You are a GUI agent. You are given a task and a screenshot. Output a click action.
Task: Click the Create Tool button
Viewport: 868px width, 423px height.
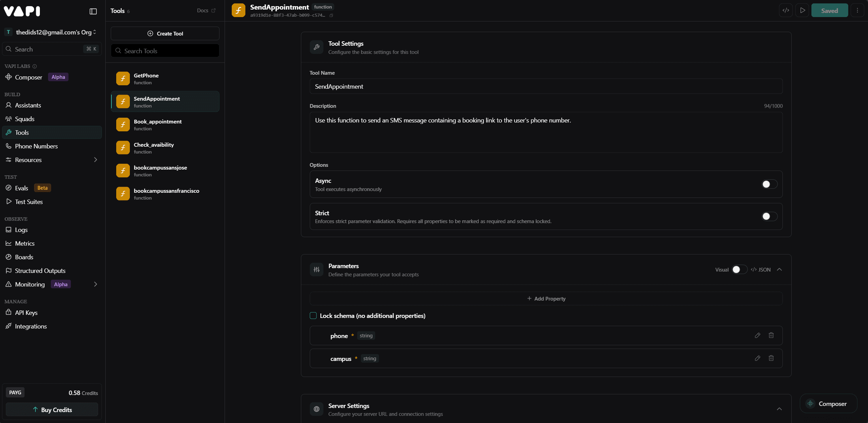coord(165,33)
